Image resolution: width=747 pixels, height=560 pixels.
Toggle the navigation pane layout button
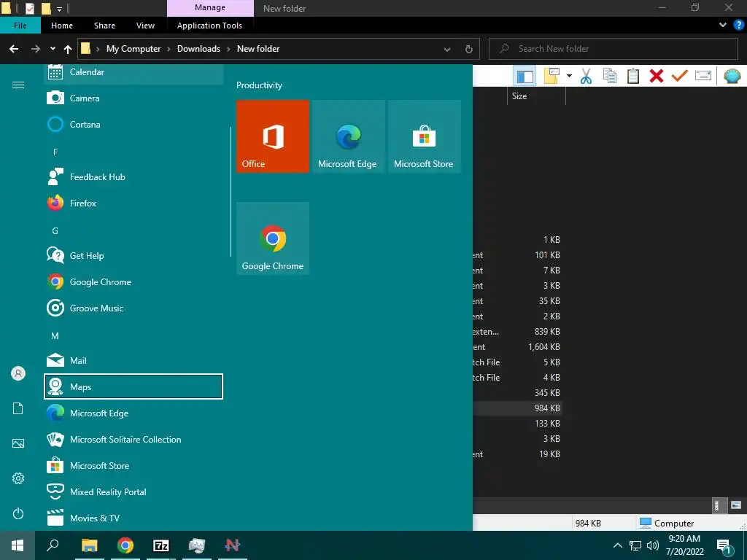(x=525, y=76)
